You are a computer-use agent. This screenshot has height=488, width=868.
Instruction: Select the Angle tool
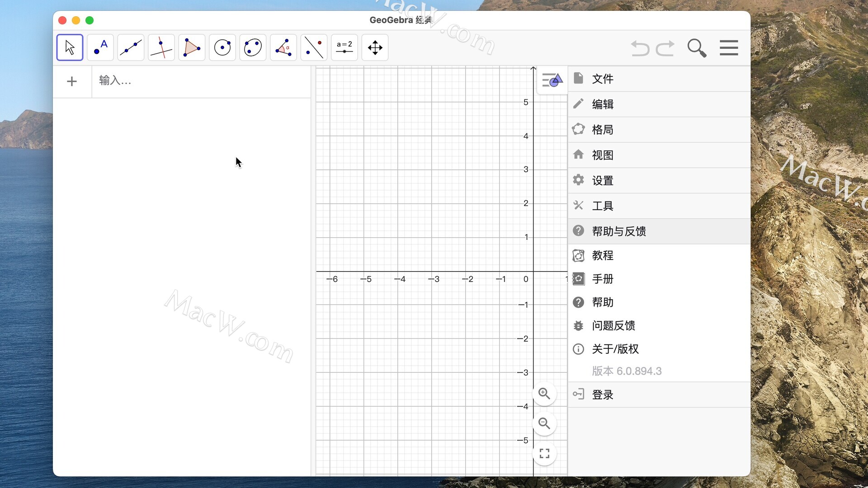(283, 47)
